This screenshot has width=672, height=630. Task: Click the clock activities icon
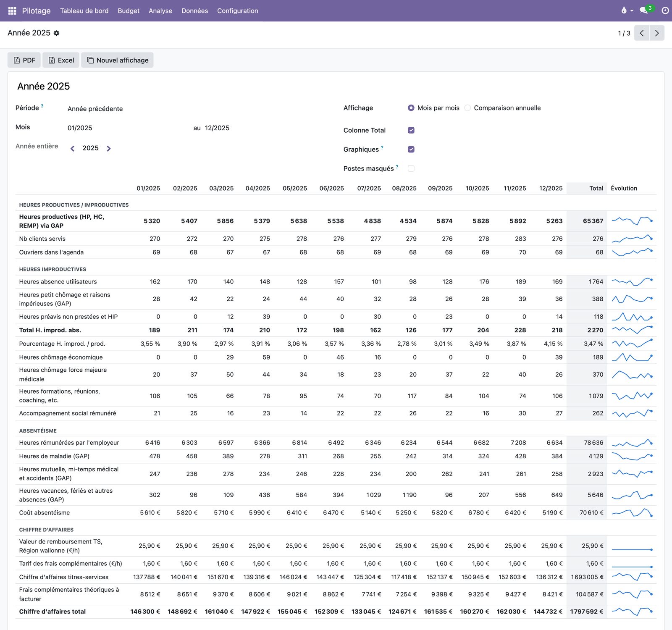[x=665, y=10]
